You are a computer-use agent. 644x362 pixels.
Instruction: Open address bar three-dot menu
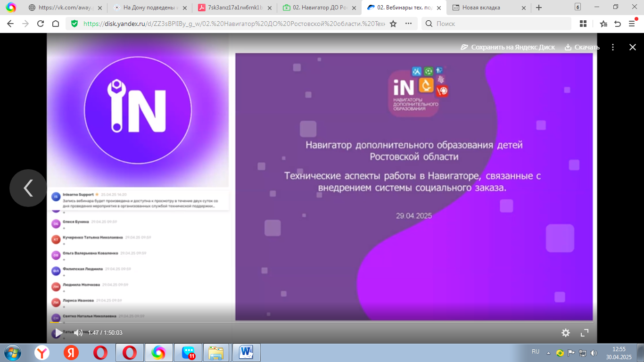tap(408, 24)
